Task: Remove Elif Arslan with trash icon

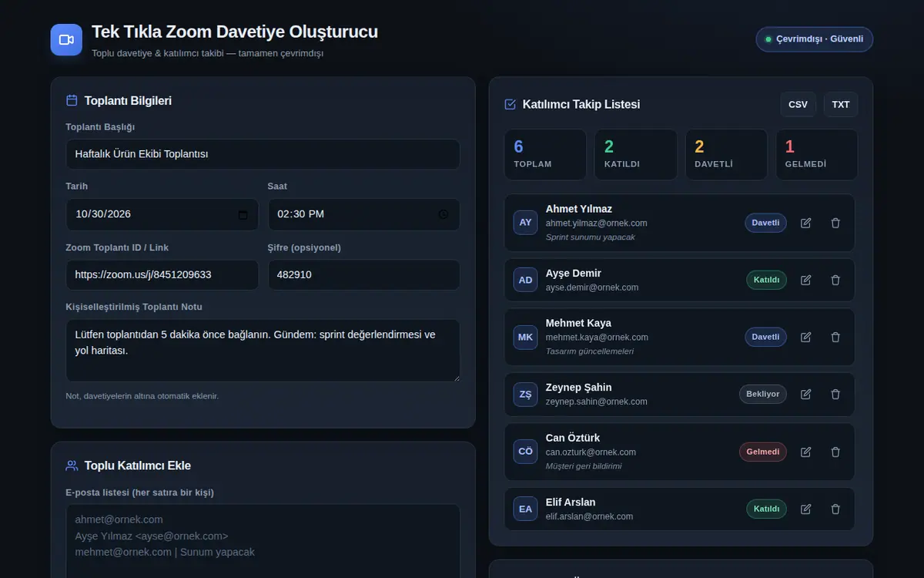Action: (x=835, y=509)
